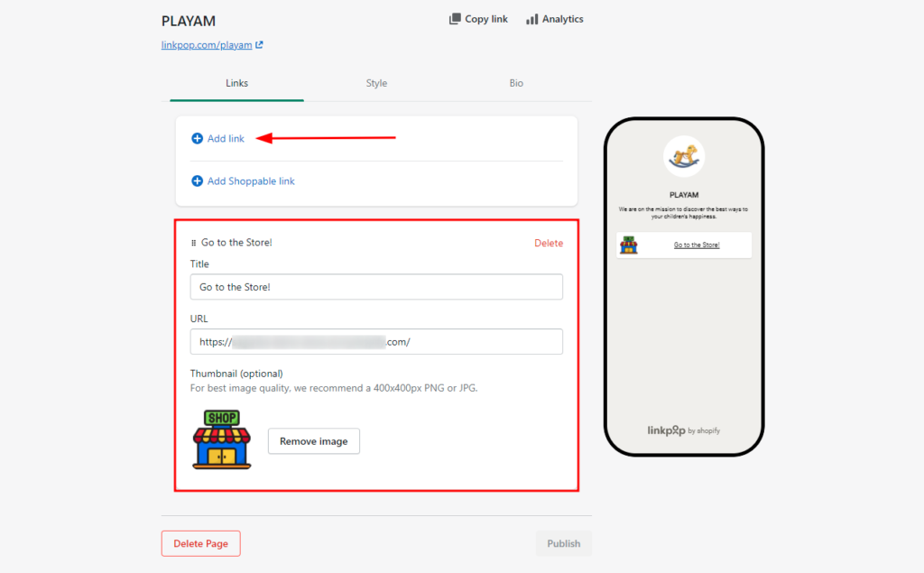Click the plus icon next to Add link
924x573 pixels.
(197, 139)
